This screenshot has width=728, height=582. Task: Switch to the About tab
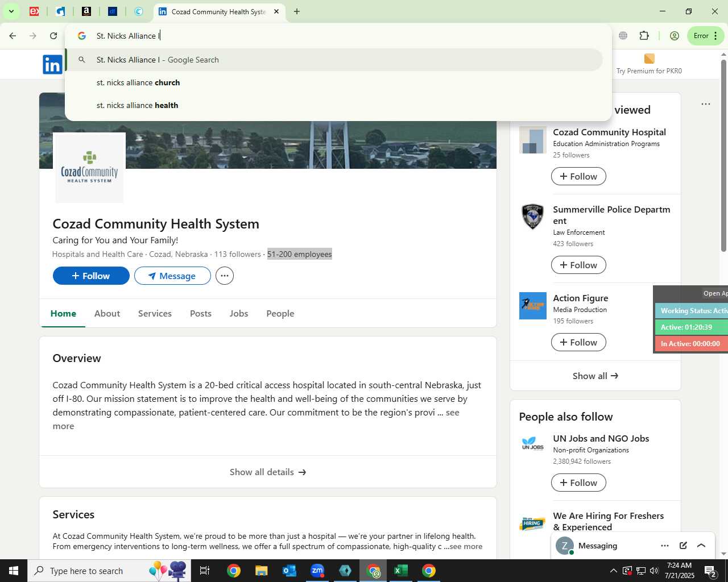107,313
